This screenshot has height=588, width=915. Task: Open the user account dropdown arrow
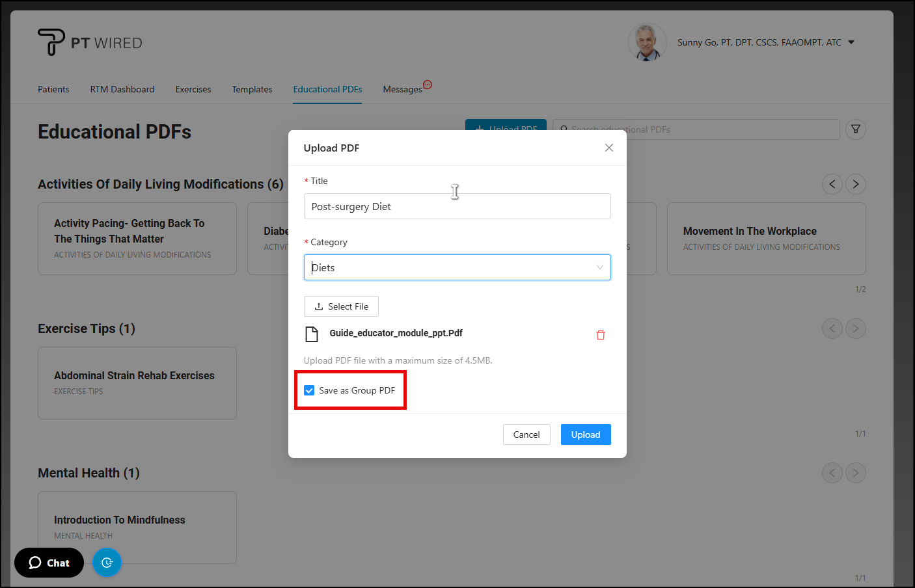(x=851, y=42)
